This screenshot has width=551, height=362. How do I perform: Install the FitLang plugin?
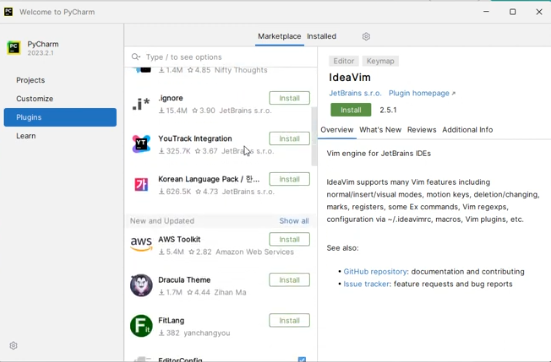coord(290,321)
